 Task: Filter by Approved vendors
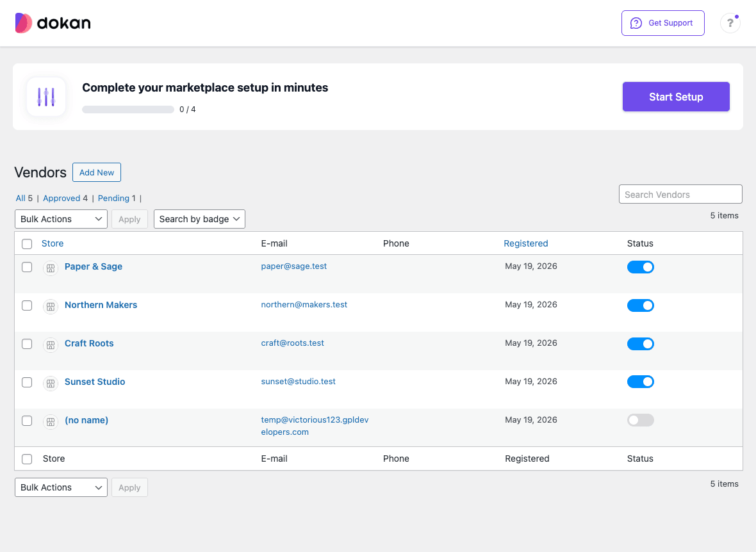point(62,198)
